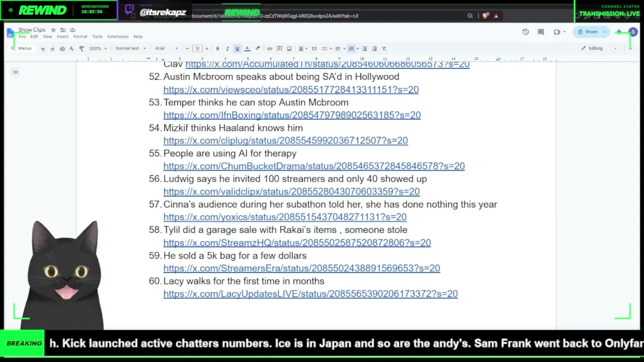Viewport: 644px width, 362px height.
Task: Open the validclipx link about Ludwig
Action: pos(291,192)
